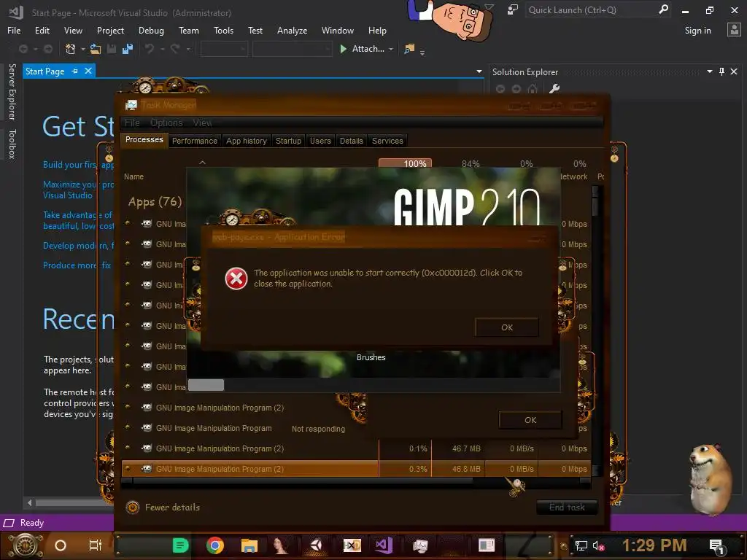
Task: Click the Visual Studio feedback icon
Action: 513,10
